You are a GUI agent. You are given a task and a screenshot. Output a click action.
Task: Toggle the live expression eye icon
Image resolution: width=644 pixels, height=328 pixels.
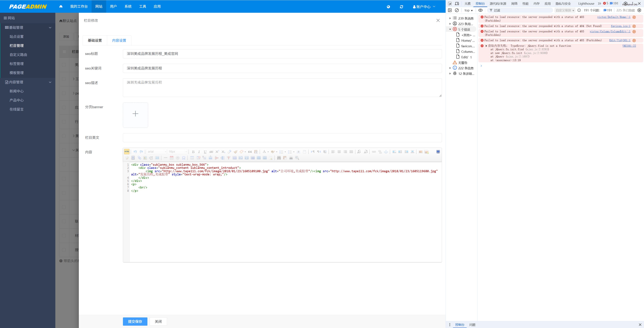(x=480, y=10)
